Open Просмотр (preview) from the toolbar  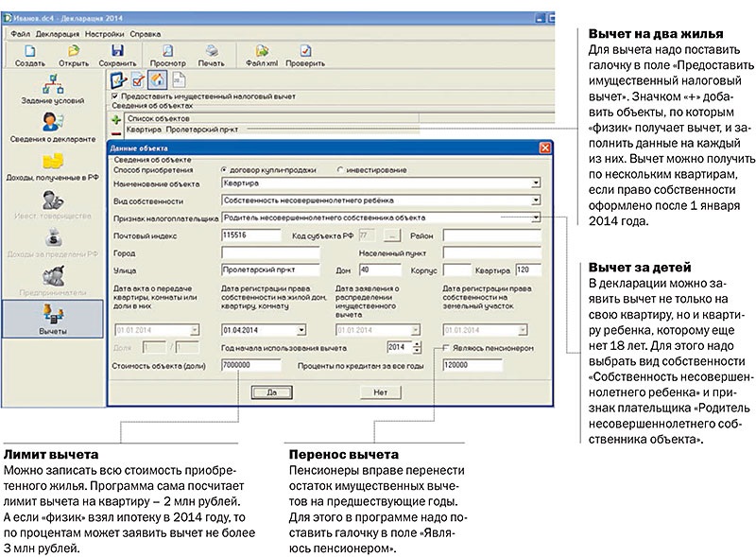167,52
